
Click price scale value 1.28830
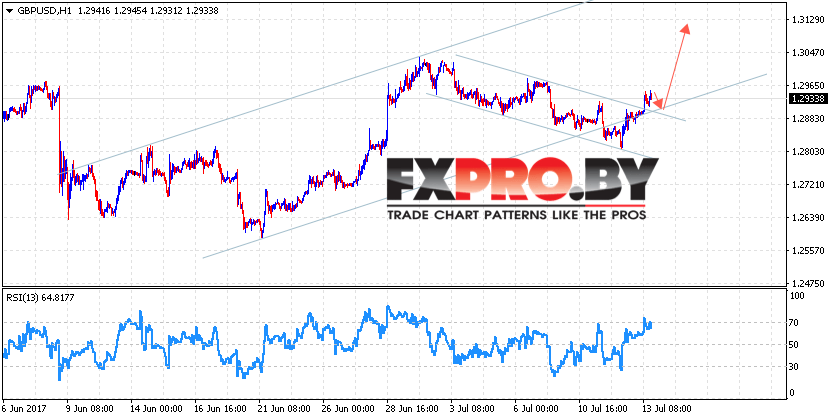tap(806, 119)
